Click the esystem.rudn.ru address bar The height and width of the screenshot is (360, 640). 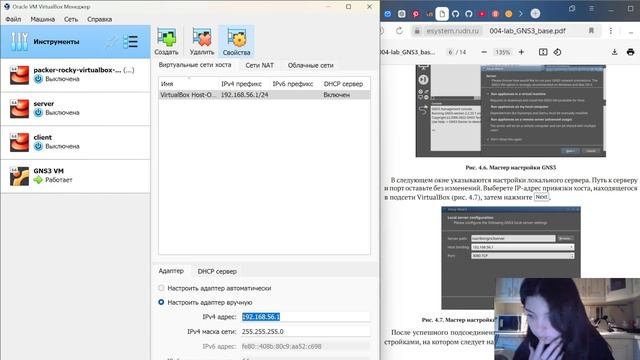[452, 31]
